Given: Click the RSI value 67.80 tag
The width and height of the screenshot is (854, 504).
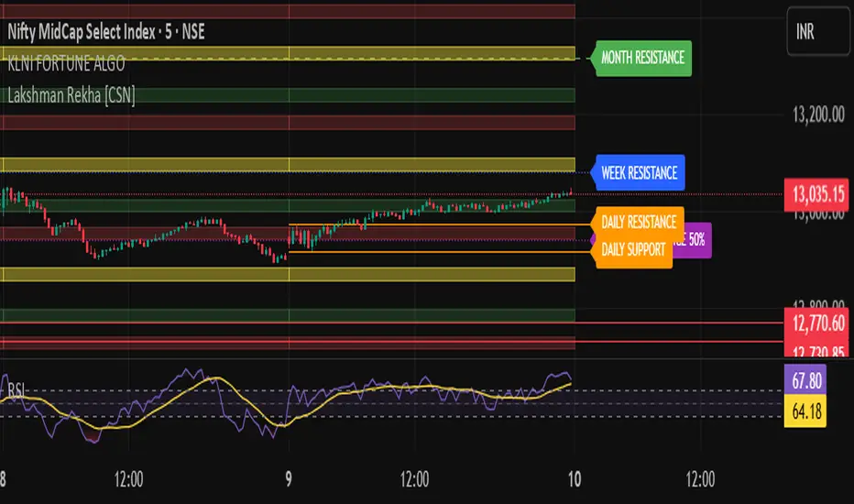Looking at the screenshot, I should pos(805,379).
